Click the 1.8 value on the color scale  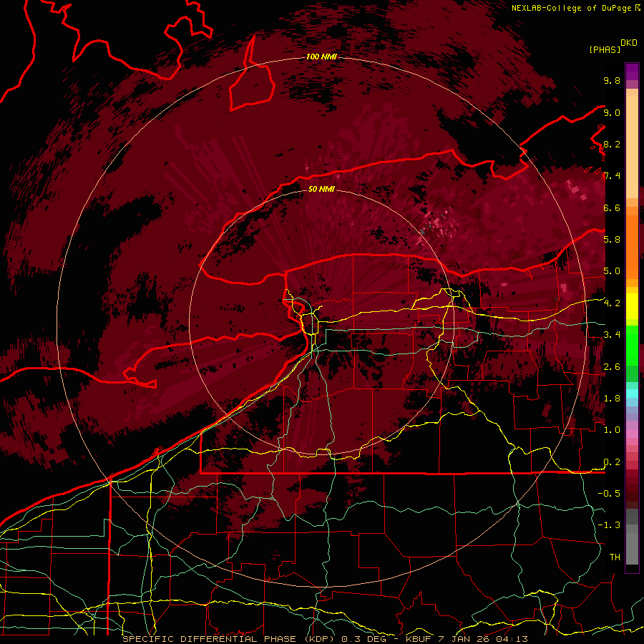click(x=612, y=398)
